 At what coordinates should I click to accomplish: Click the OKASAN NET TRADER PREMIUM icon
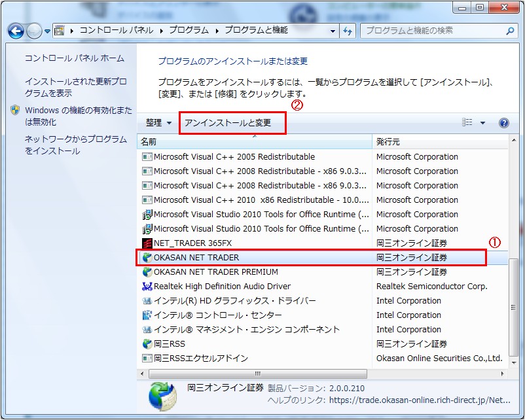(x=147, y=271)
